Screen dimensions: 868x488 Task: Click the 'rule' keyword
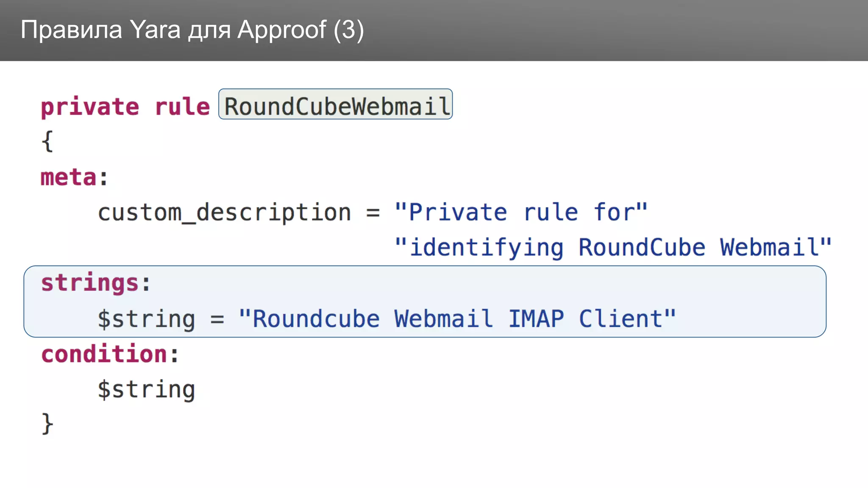tap(182, 106)
